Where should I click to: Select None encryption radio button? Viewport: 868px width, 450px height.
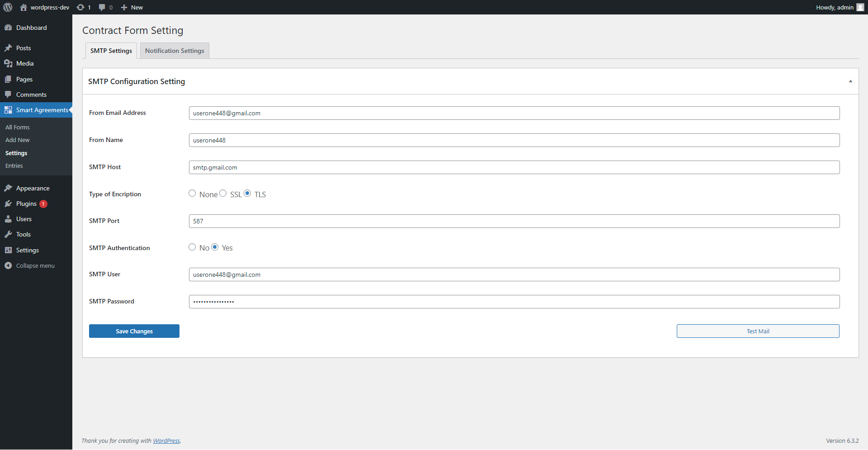coord(192,194)
